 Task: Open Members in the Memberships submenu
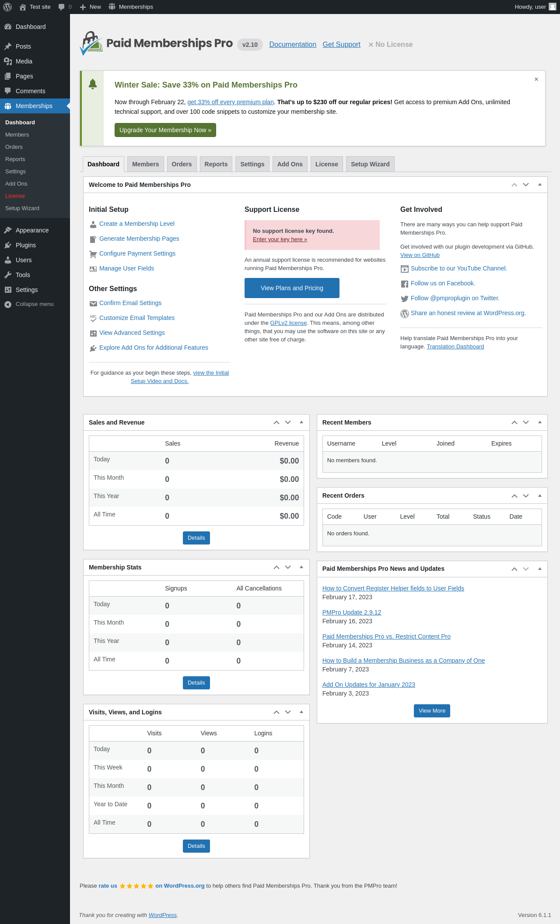click(x=17, y=135)
